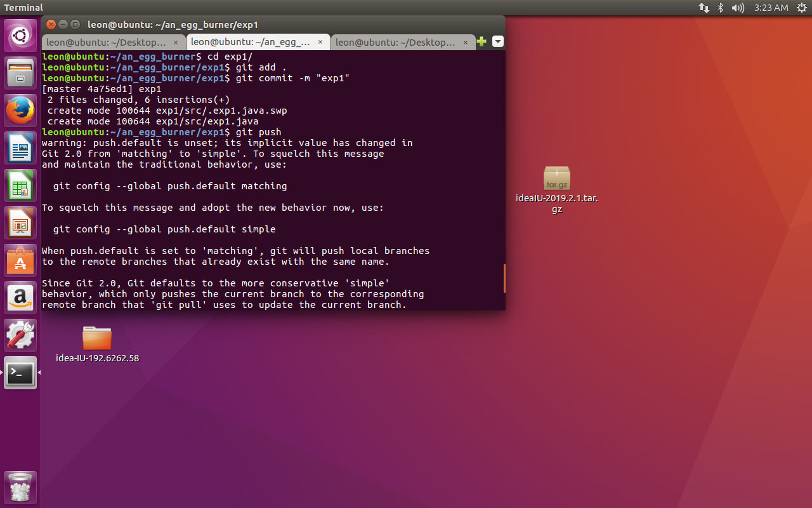This screenshot has height=508, width=812.
Task: Click the 'git config --global push.default matching' line
Action: [170, 186]
